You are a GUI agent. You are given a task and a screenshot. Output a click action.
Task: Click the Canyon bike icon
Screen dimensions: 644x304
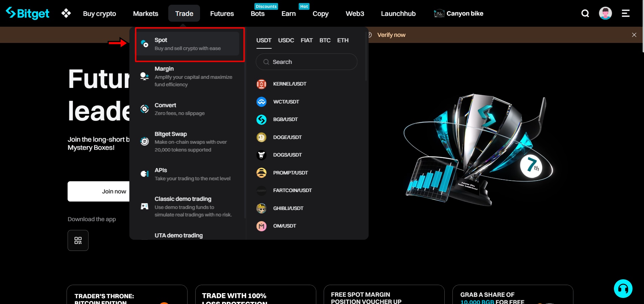pos(439,14)
